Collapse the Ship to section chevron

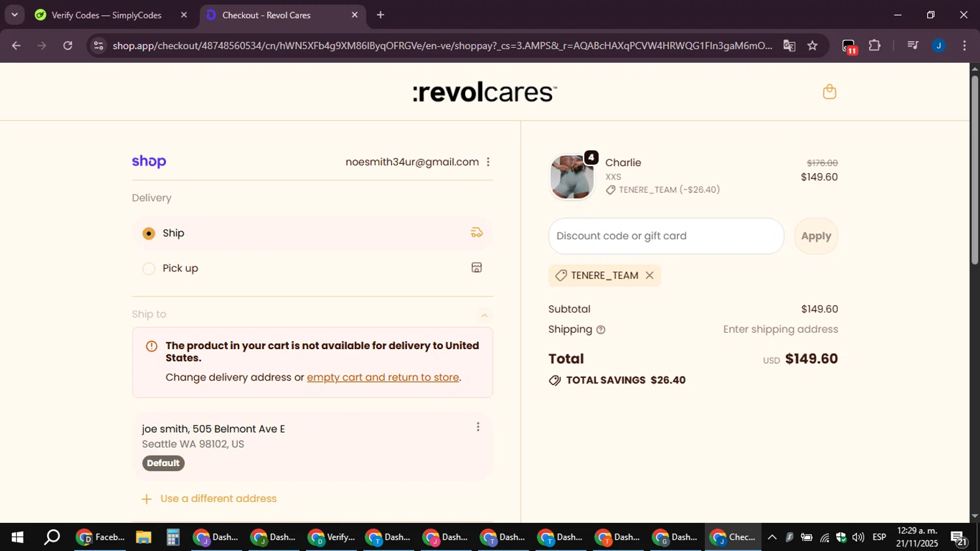pyautogui.click(x=484, y=315)
